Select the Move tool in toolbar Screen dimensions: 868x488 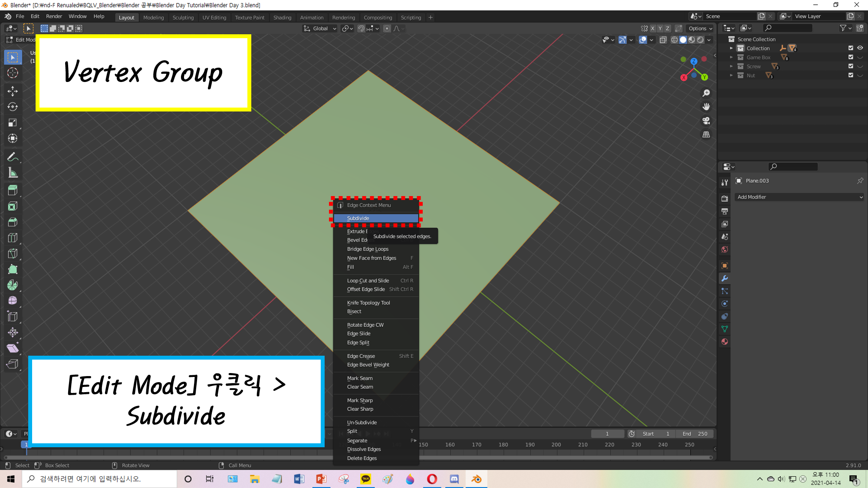13,91
